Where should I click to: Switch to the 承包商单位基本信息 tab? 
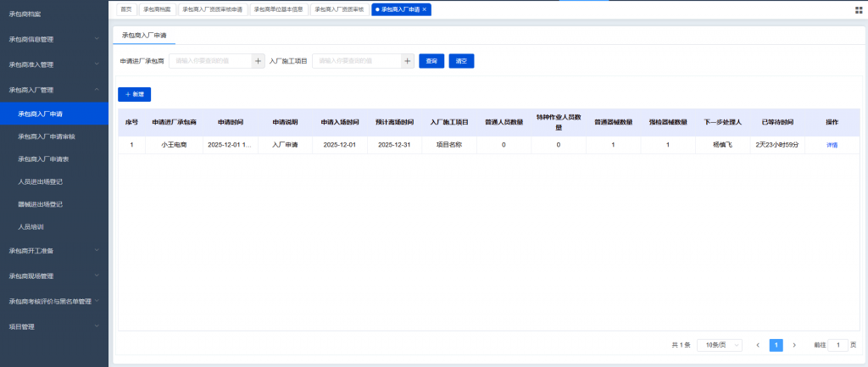click(x=279, y=9)
